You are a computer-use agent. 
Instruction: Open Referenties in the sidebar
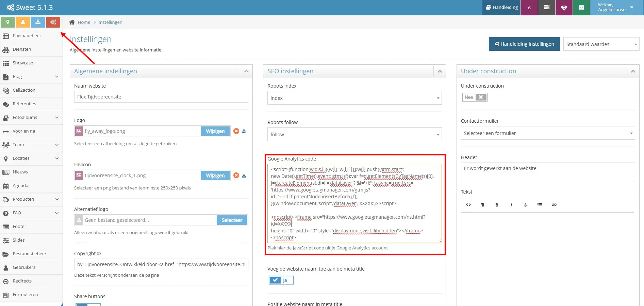point(31,104)
